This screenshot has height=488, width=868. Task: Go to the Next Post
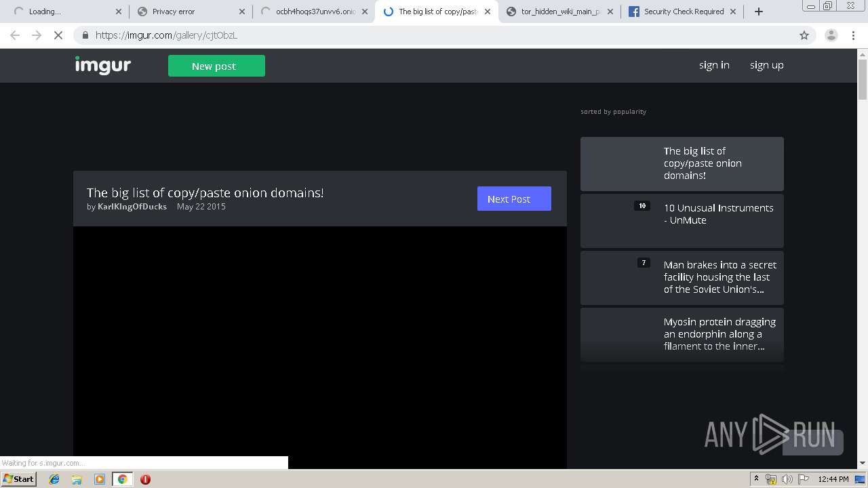pos(514,199)
